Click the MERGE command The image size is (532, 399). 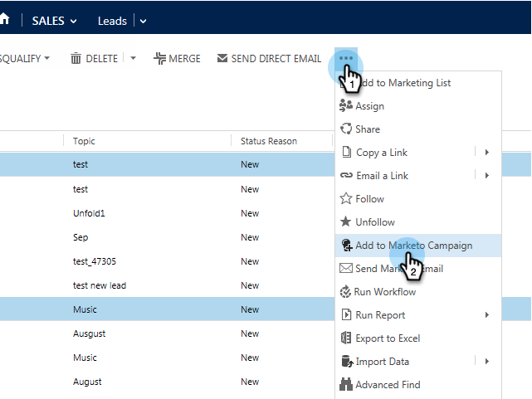click(x=184, y=59)
